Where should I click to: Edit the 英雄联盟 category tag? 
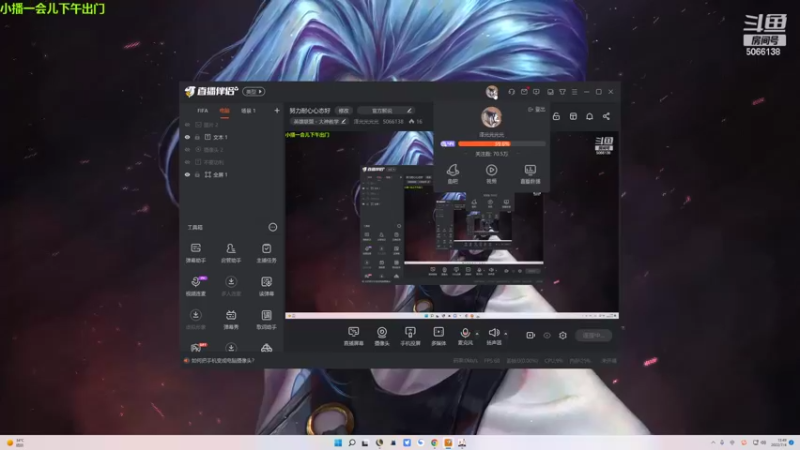point(319,121)
